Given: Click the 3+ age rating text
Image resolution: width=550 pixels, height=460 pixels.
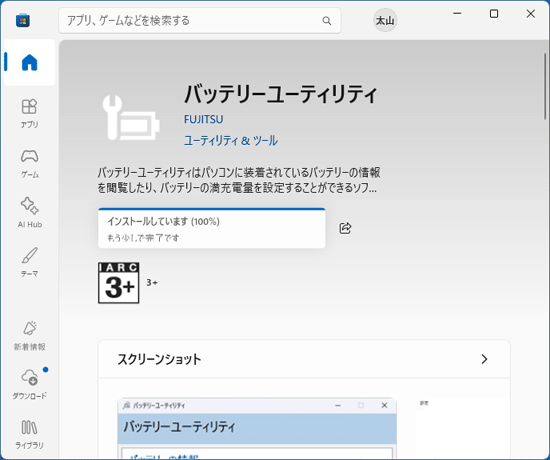Looking at the screenshot, I should [x=152, y=282].
